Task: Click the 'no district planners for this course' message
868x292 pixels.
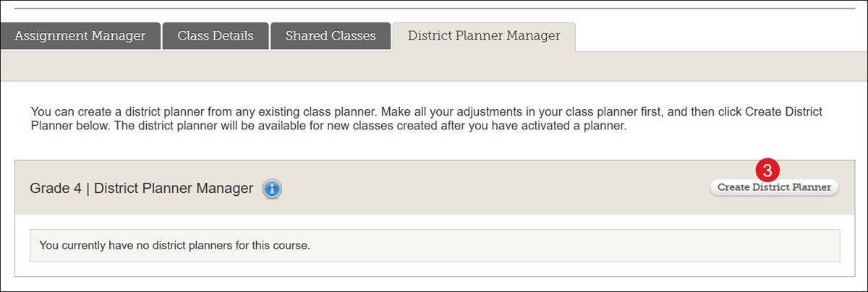Action: coord(174,246)
